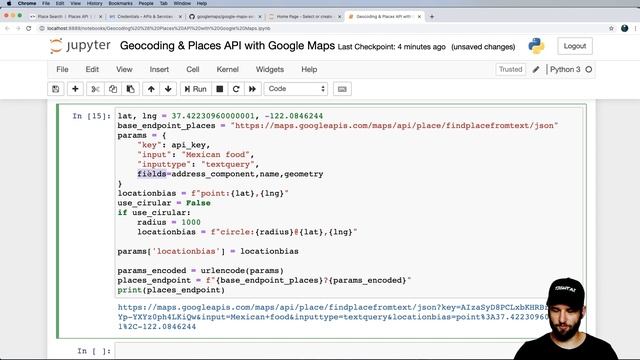Open the View menu in Jupyter

(124, 69)
